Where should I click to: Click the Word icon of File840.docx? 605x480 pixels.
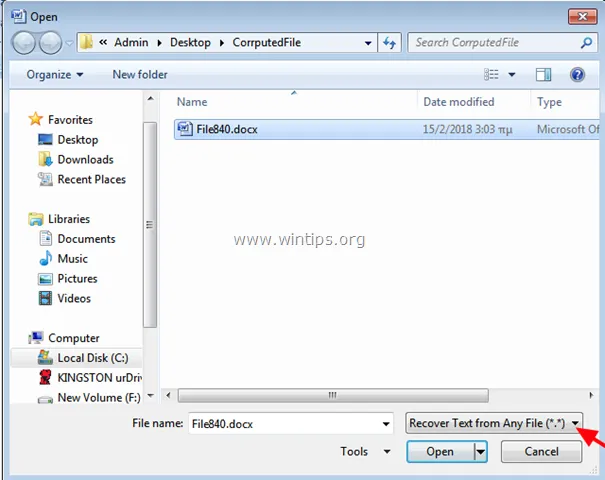(x=185, y=129)
